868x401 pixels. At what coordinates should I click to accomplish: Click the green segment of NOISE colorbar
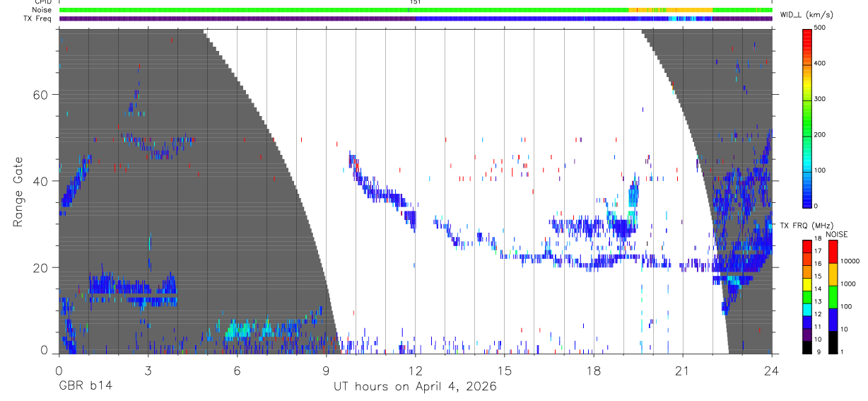pyautogui.click(x=833, y=297)
